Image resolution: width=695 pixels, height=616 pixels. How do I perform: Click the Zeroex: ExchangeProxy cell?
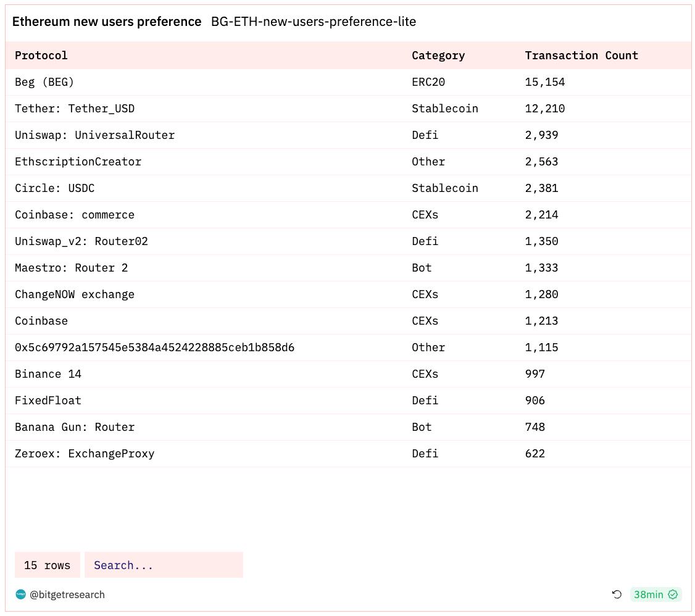click(85, 454)
